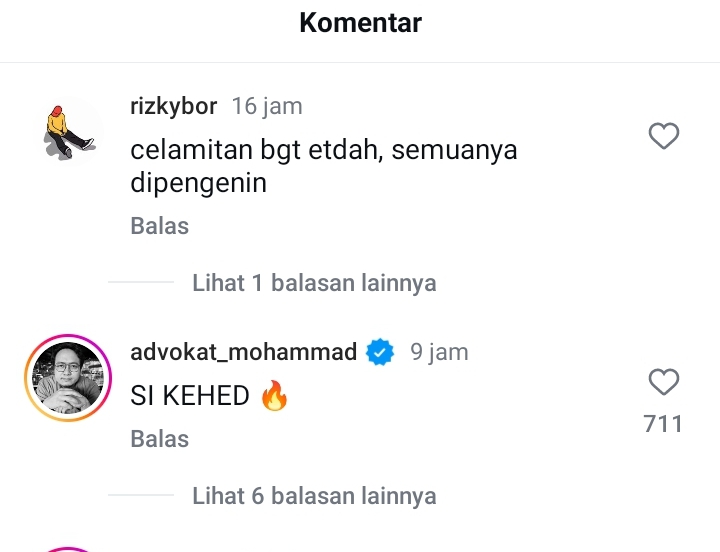View likes list from 711 count
This screenshot has height=552, width=720.
pyautogui.click(x=663, y=423)
